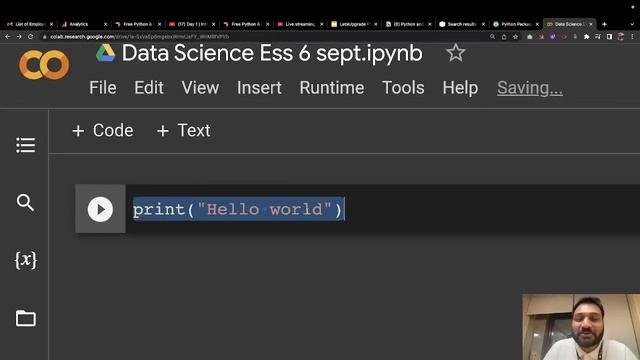Screen dimensions: 640x360
Task: Open the View menu
Action: click(200, 88)
